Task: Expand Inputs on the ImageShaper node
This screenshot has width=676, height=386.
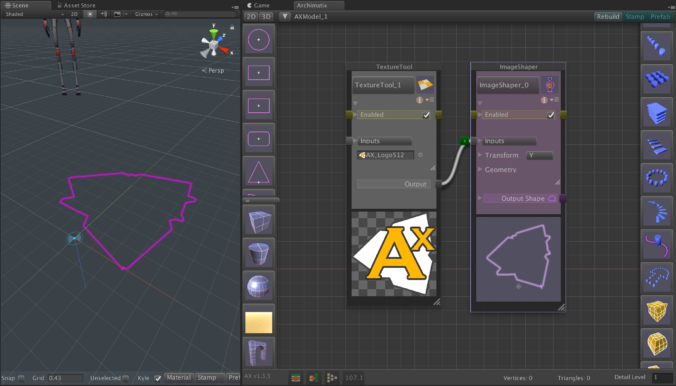Action: pos(480,141)
